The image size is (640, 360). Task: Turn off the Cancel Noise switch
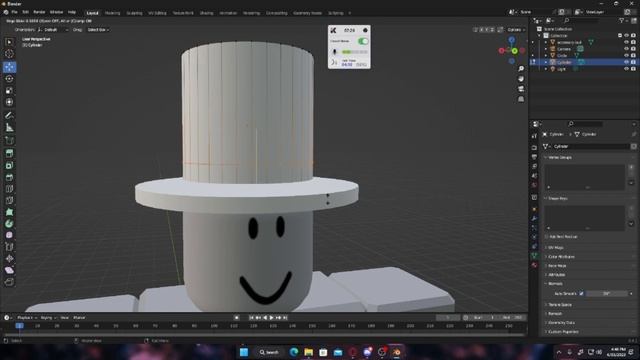click(x=363, y=41)
